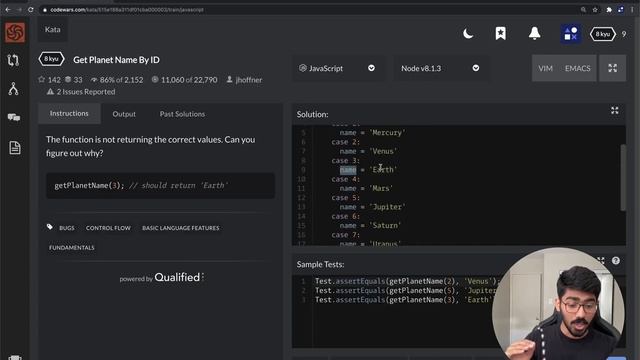Reload the page in the browser
Image resolution: width=640 pixels, height=360 pixels.
point(31,9)
